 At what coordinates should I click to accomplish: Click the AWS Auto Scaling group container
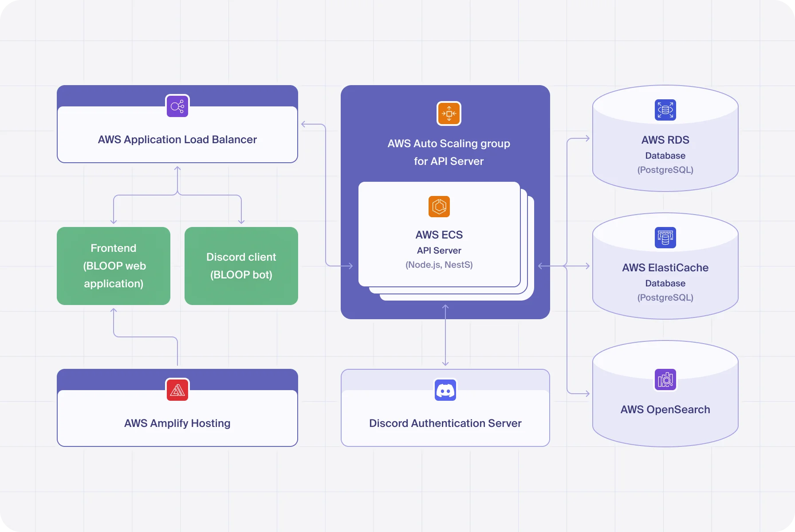(x=448, y=152)
